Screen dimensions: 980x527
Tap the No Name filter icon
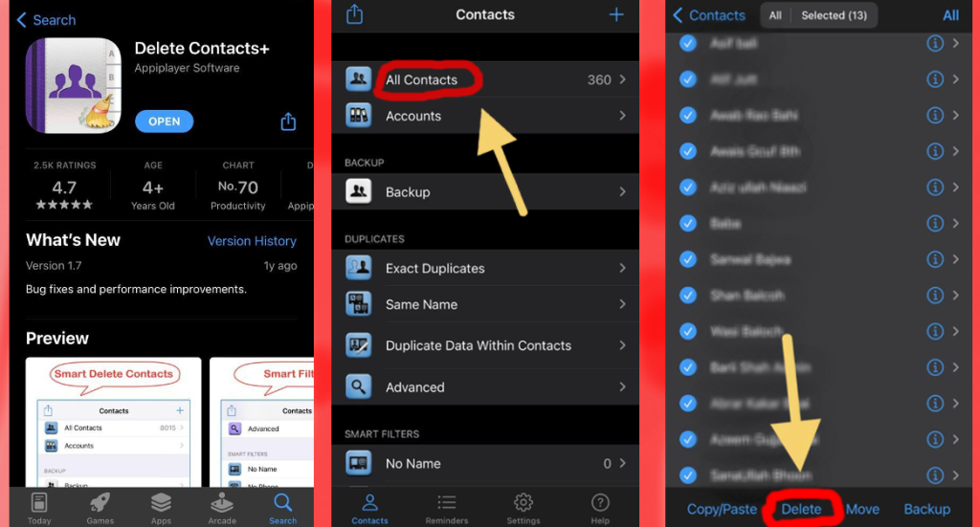click(358, 463)
